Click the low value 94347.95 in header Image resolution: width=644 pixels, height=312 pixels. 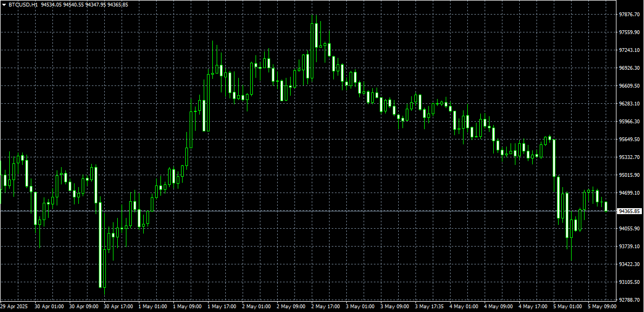pos(96,5)
